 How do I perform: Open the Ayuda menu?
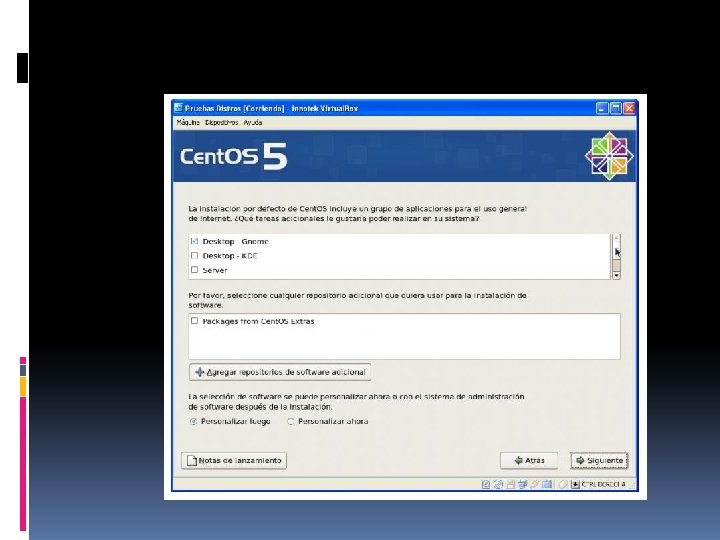point(253,123)
